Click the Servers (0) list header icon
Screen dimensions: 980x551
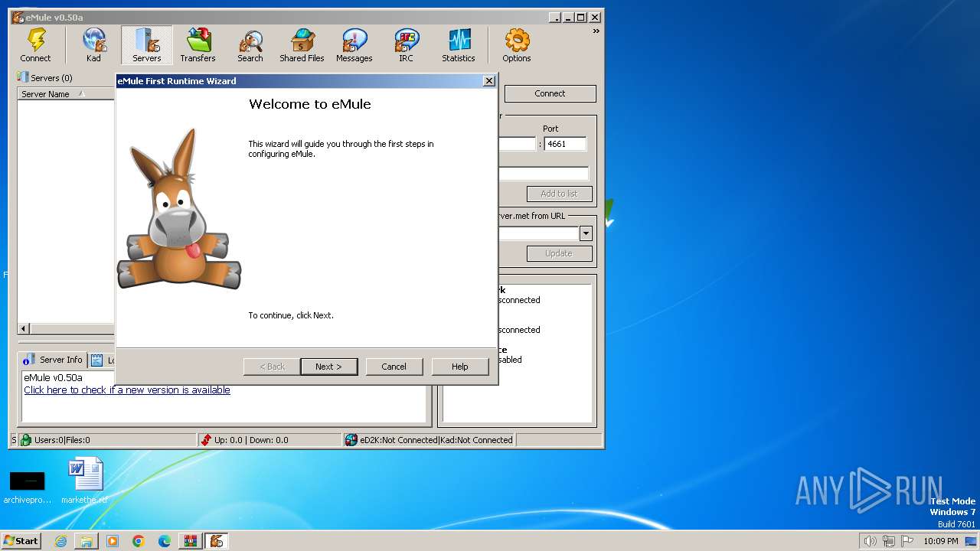[x=23, y=77]
